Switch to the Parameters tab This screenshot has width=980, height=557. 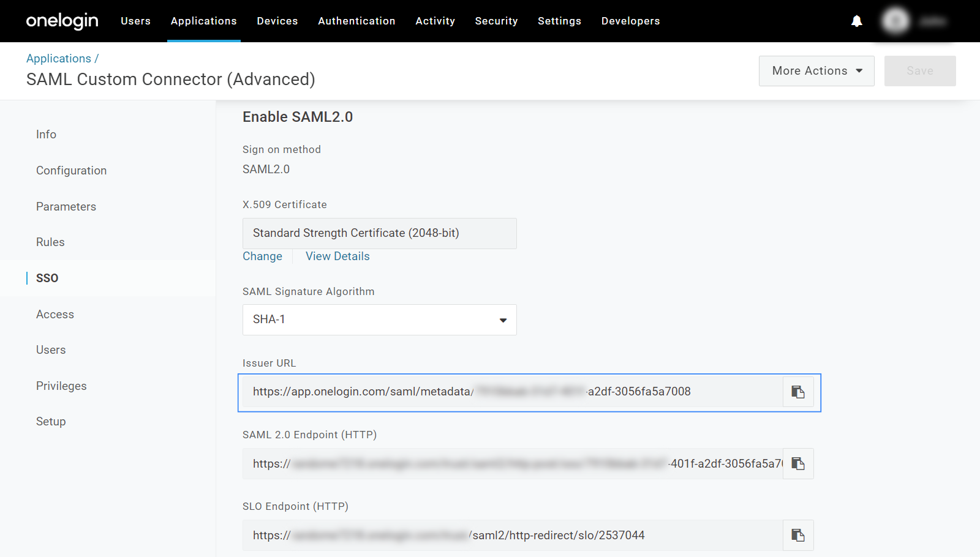66,207
